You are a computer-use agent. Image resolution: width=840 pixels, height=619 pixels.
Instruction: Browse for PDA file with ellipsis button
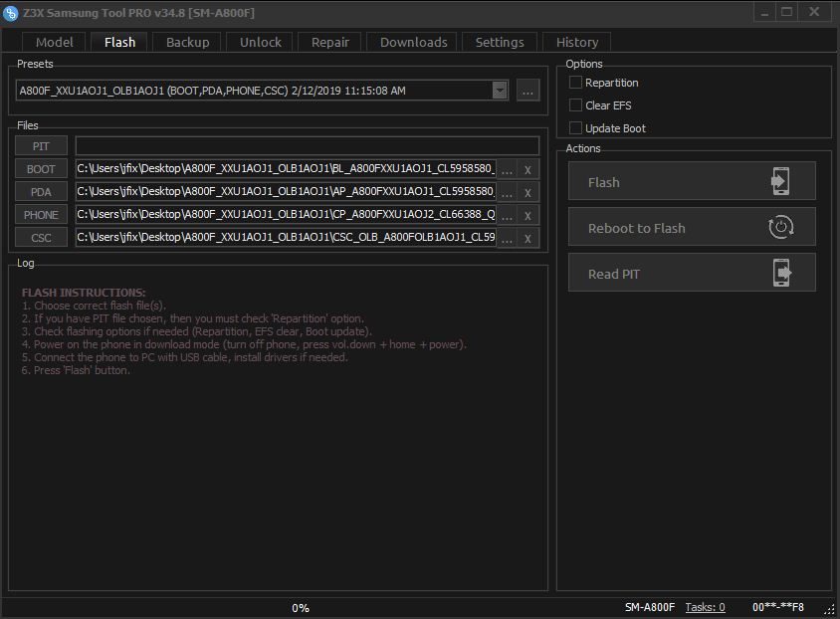pos(507,192)
